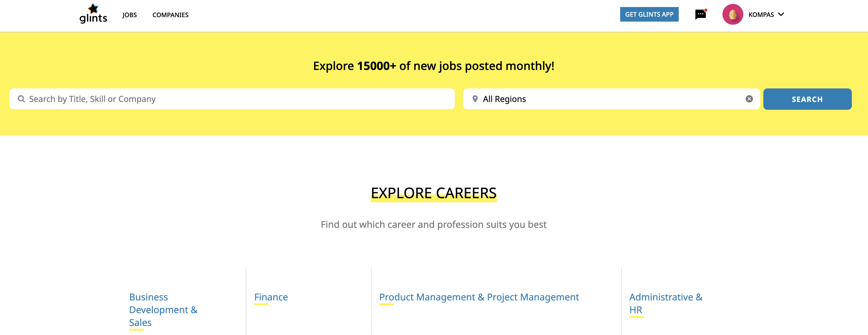The width and height of the screenshot is (868, 335).
Task: Open the COMPANIES menu
Action: (x=170, y=15)
